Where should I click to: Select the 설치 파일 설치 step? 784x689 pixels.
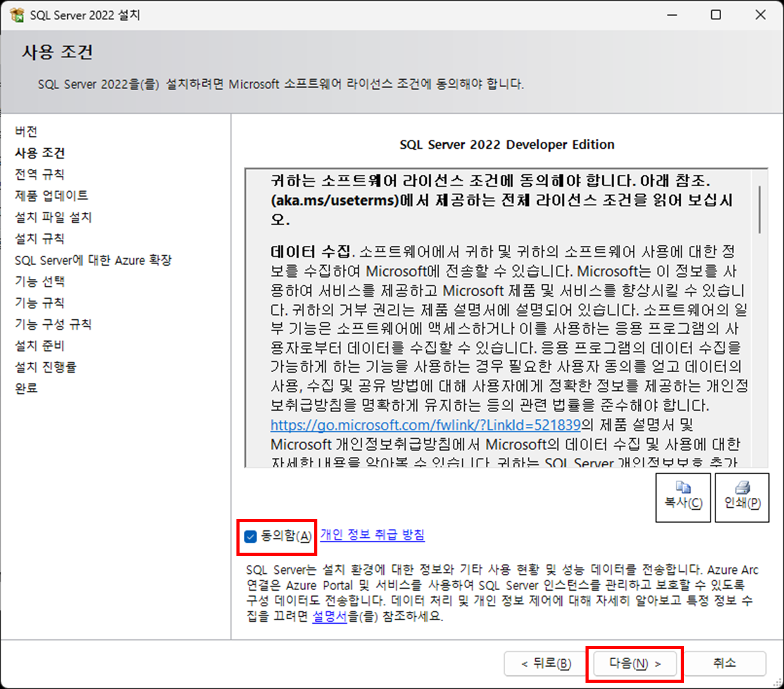pos(54,217)
